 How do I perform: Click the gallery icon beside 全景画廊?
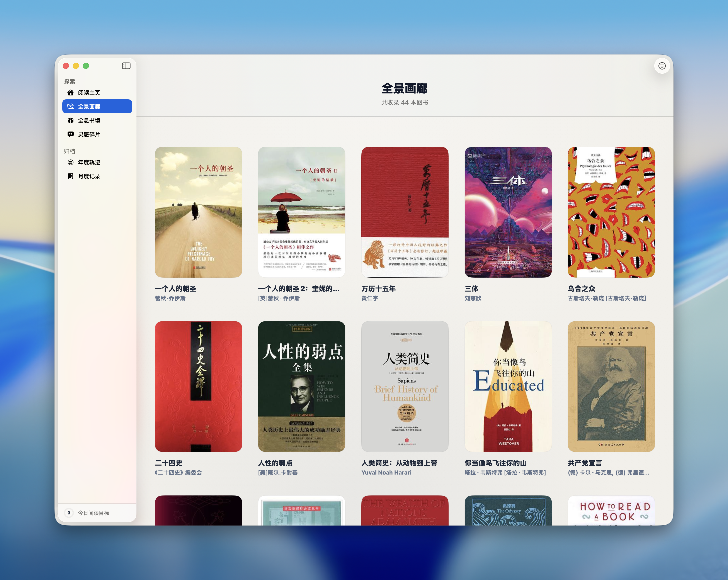pyautogui.click(x=71, y=106)
